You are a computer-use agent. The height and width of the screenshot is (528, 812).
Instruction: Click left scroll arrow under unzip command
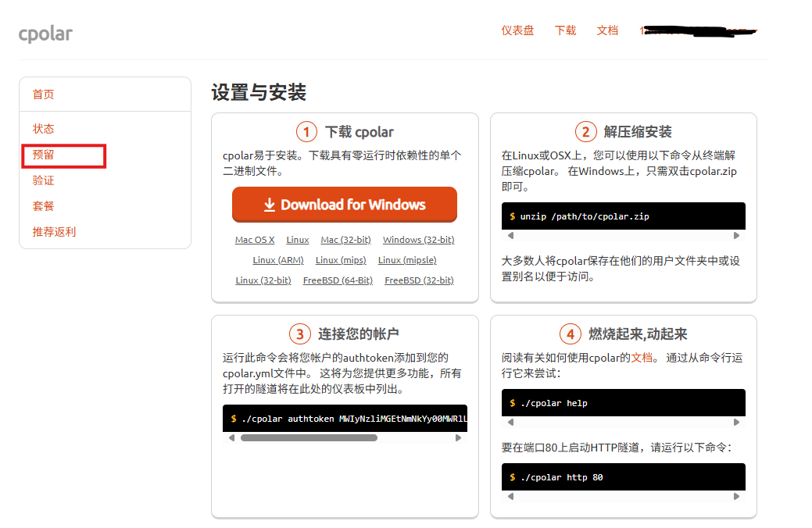[511, 236]
